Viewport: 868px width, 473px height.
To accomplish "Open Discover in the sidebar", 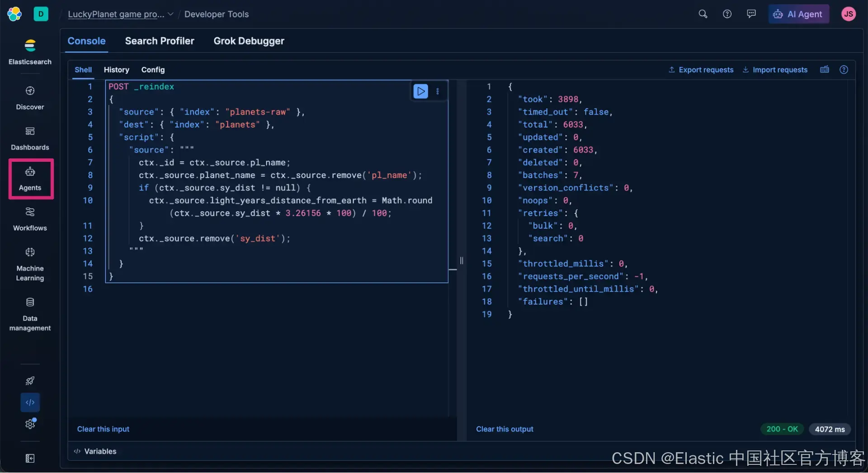I will (x=30, y=98).
